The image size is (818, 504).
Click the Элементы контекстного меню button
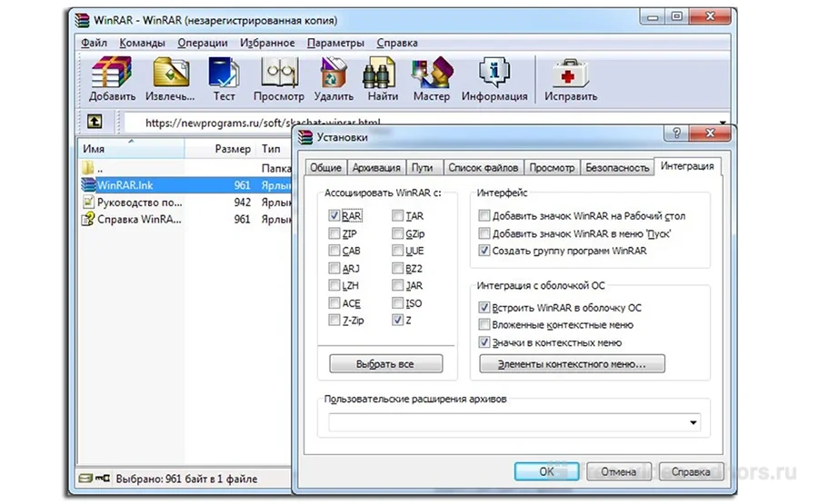point(572,364)
